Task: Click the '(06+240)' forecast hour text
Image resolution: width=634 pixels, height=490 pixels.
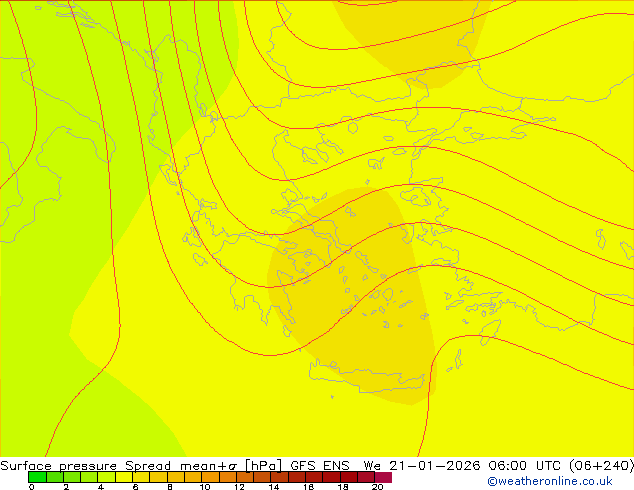Action: (602, 466)
